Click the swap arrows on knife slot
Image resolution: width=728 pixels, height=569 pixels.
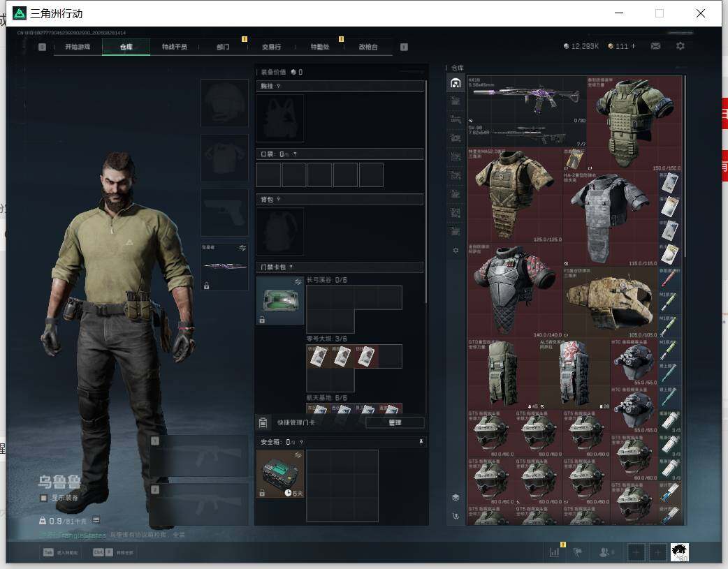click(242, 248)
